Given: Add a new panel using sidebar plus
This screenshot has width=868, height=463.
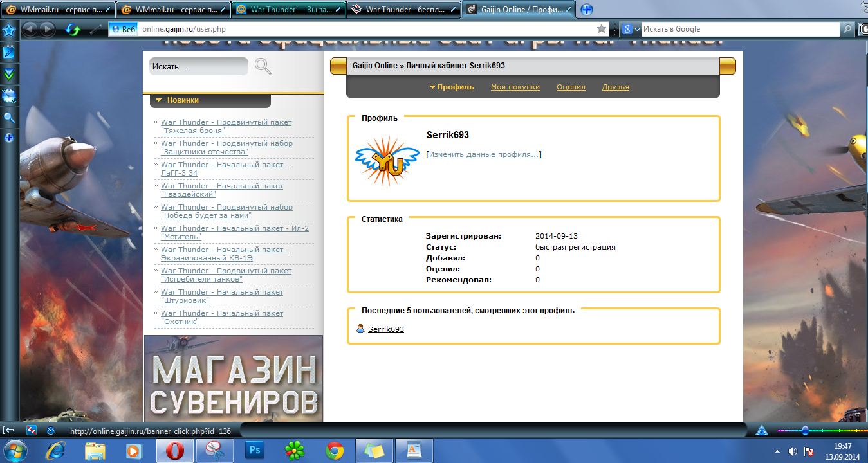Looking at the screenshot, I should point(9,138).
